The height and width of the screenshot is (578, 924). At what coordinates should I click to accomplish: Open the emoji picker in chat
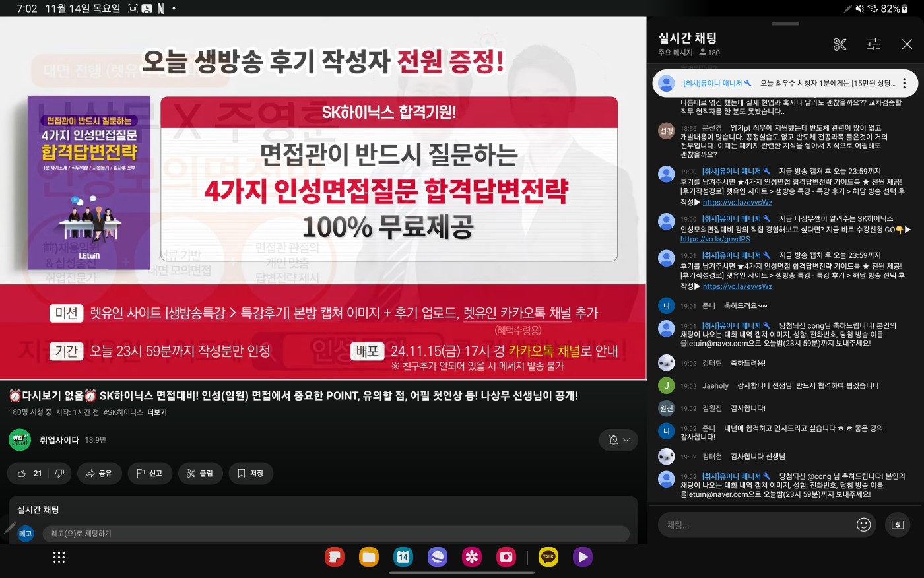(863, 525)
